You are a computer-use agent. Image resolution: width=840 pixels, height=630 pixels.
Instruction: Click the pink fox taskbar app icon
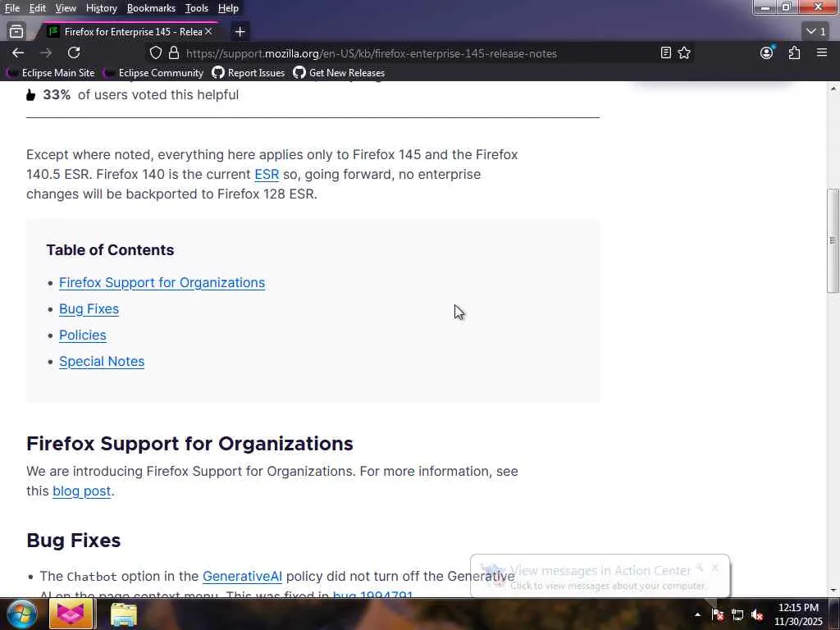point(71,614)
